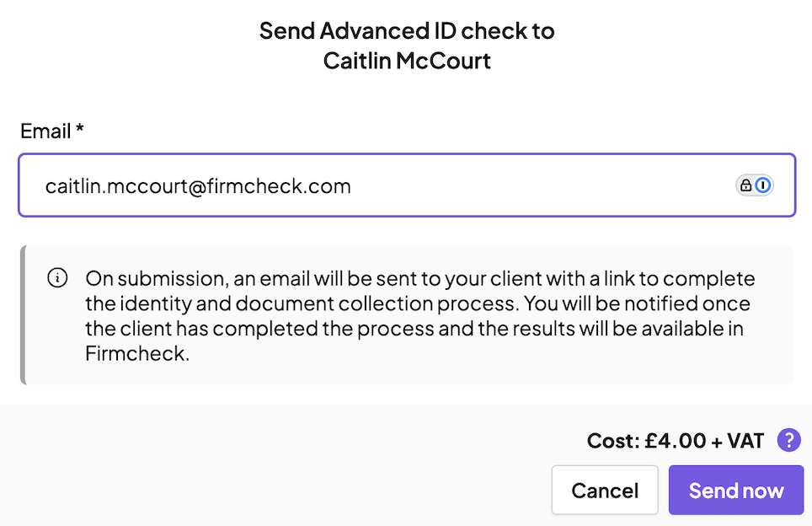Click the 'Cost: £4.00 + VAT' text

pyautogui.click(x=676, y=440)
